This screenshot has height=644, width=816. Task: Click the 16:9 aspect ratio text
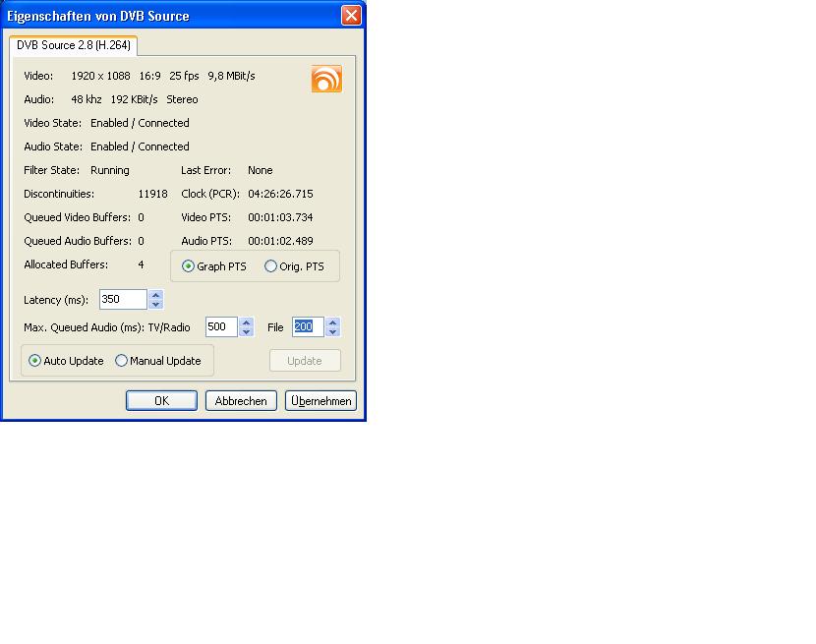tap(149, 76)
